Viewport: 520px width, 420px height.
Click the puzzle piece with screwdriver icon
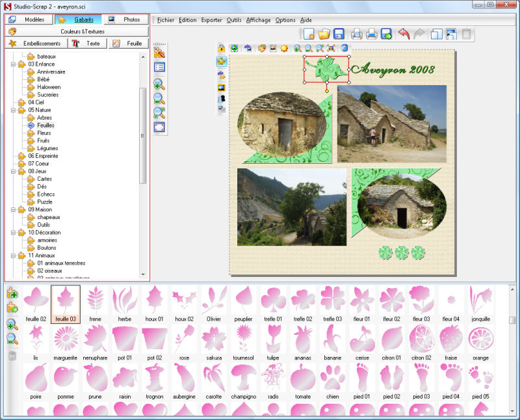[x=159, y=53]
